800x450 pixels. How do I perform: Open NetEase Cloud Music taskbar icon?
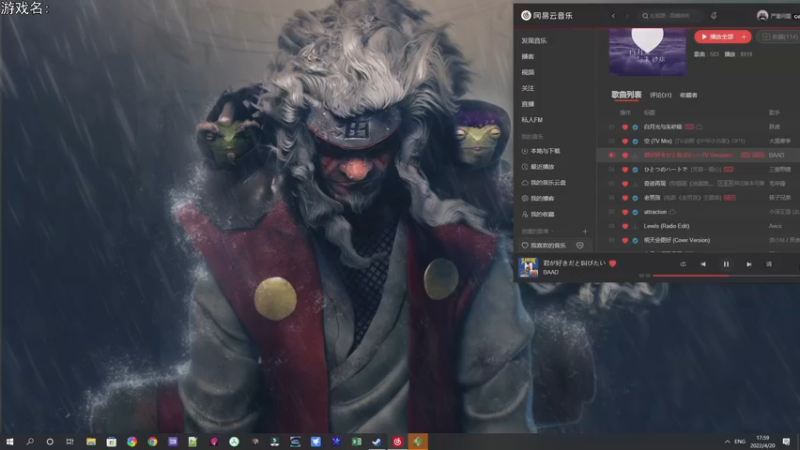tap(397, 441)
